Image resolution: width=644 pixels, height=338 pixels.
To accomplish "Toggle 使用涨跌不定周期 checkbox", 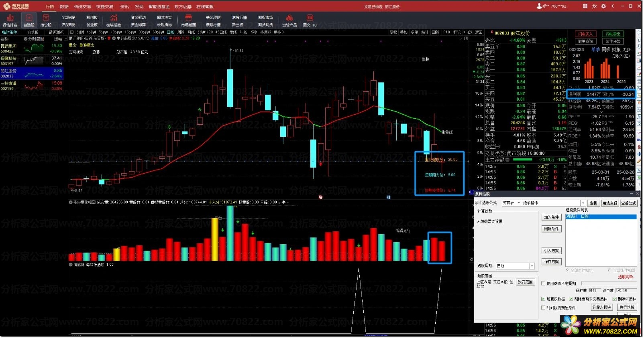I will 543,283.
